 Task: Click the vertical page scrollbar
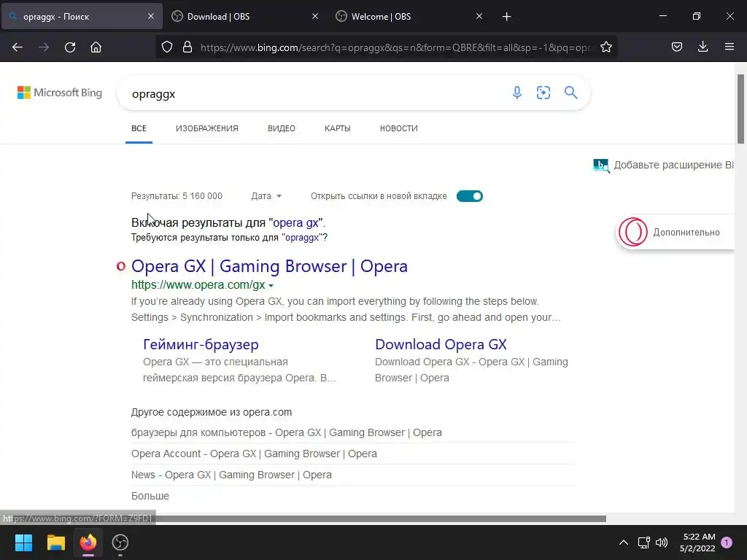pyautogui.click(x=741, y=109)
